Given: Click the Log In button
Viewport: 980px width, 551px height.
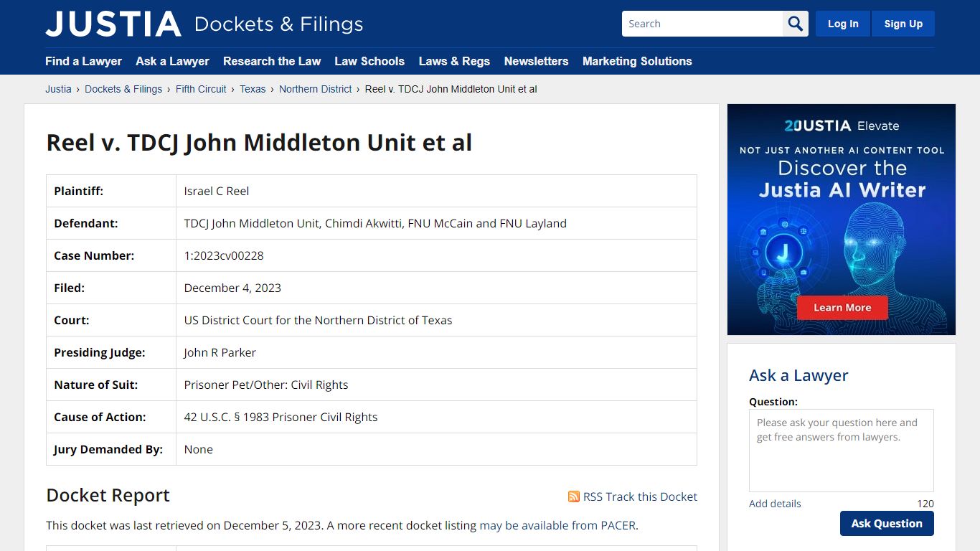Looking at the screenshot, I should tap(843, 24).
